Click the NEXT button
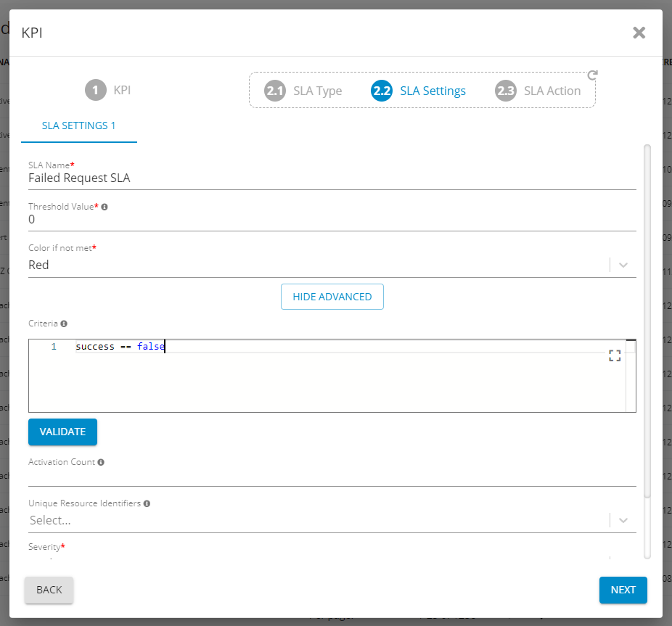Viewport: 672px width, 626px height. click(x=623, y=590)
